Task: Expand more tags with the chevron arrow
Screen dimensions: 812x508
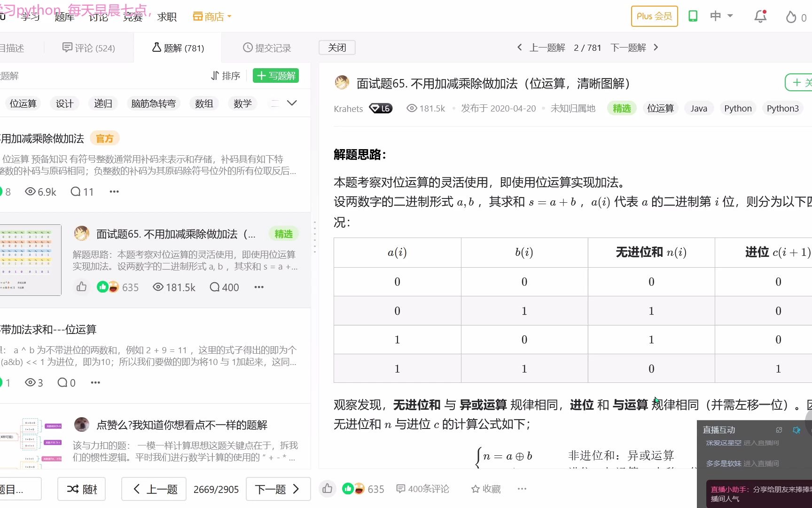Action: [x=292, y=103]
